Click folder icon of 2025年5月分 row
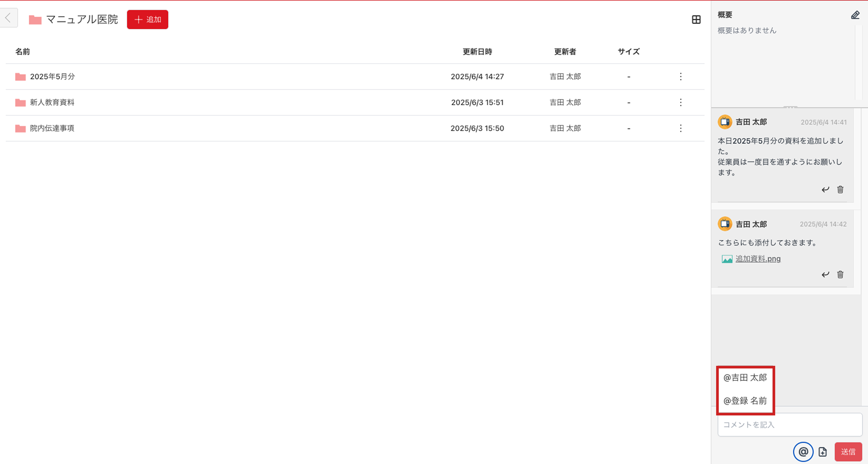This screenshot has height=464, width=868. [x=21, y=77]
